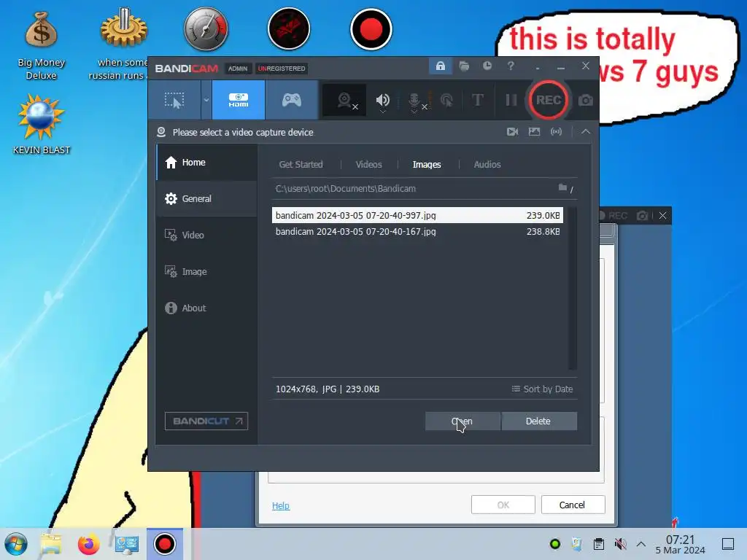Click the Bandicam taskbar button
Screen dimensions: 747x560
pyautogui.click(x=164, y=544)
